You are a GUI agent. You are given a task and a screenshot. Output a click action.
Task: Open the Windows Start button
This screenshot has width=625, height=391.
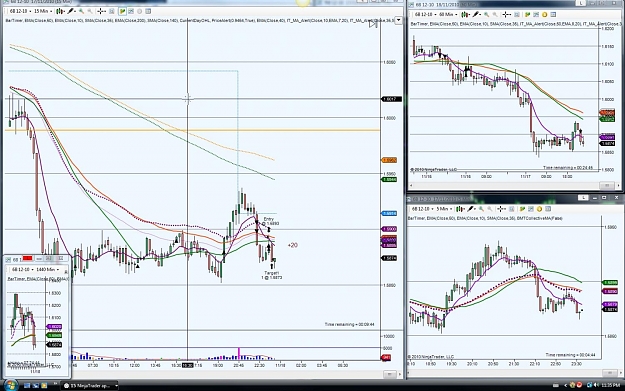[10, 385]
